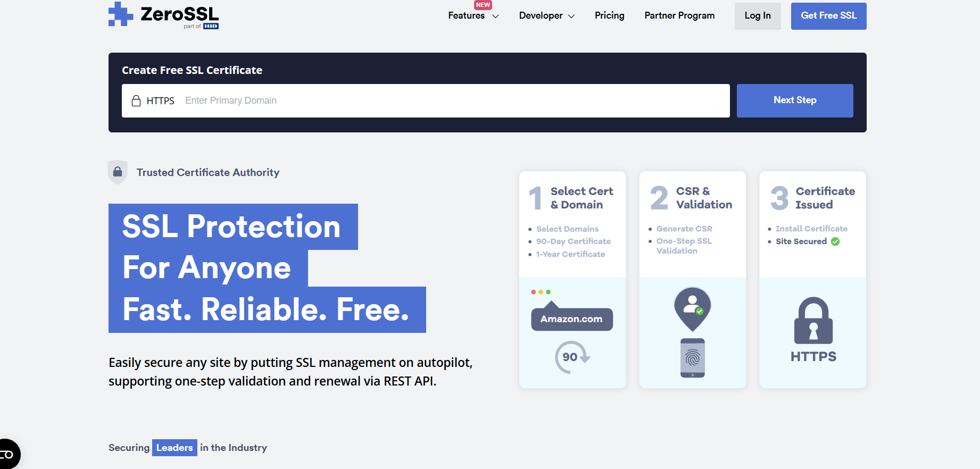Click the green check next to Site Secured
The height and width of the screenshot is (469, 980).
[x=835, y=241]
